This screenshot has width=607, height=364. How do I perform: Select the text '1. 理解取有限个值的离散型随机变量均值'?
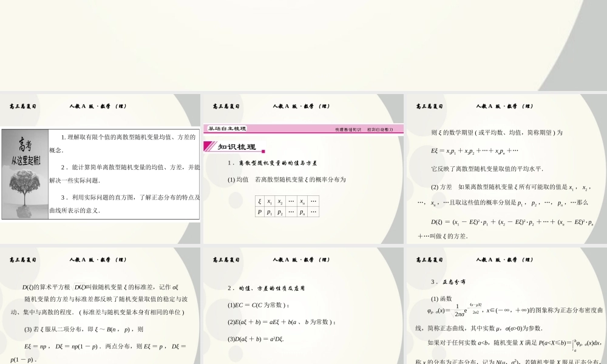[x=129, y=137]
